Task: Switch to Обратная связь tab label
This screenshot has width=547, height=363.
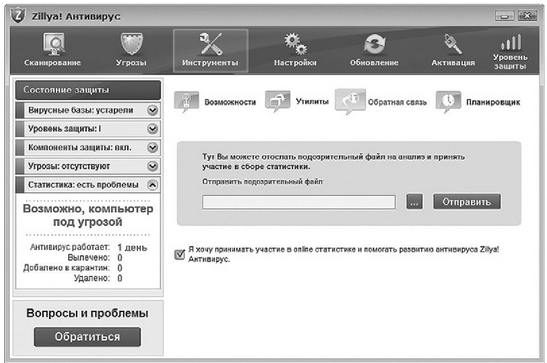Action: click(397, 102)
